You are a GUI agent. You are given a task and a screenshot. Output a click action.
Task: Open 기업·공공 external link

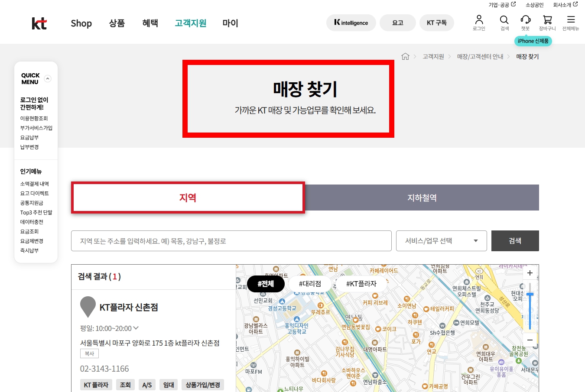[502, 5]
